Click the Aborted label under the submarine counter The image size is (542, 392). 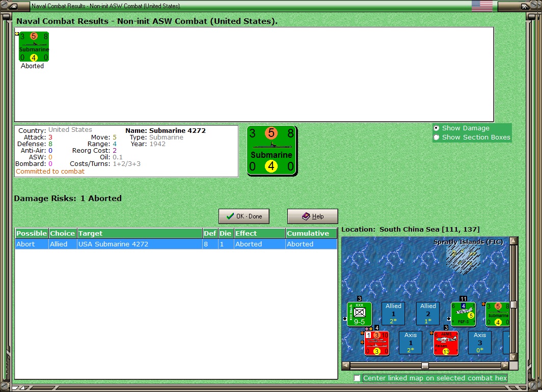32,66
